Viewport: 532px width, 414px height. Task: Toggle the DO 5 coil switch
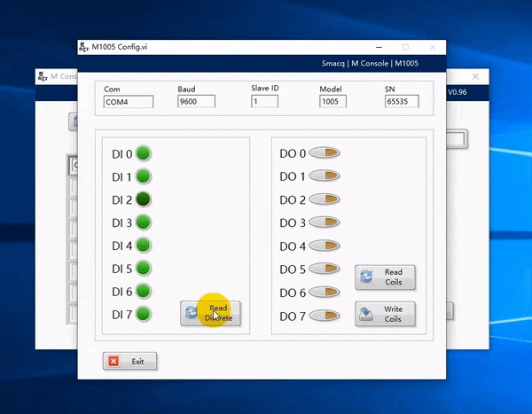324,269
